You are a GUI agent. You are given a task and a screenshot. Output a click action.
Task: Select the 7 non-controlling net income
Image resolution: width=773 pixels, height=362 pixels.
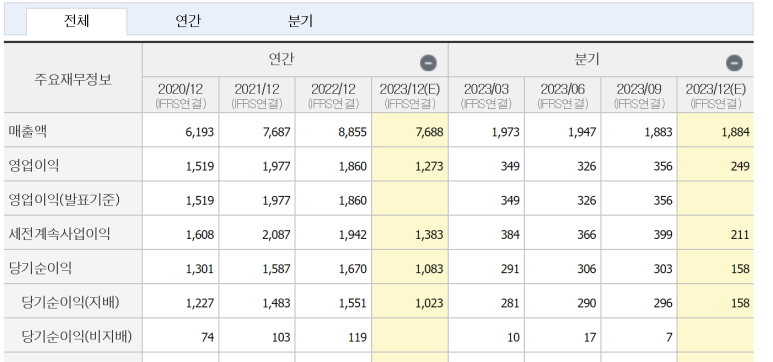click(669, 337)
